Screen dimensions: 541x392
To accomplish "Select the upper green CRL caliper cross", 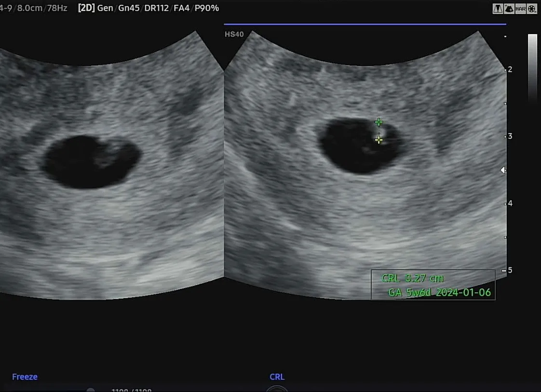I will pyautogui.click(x=379, y=122).
